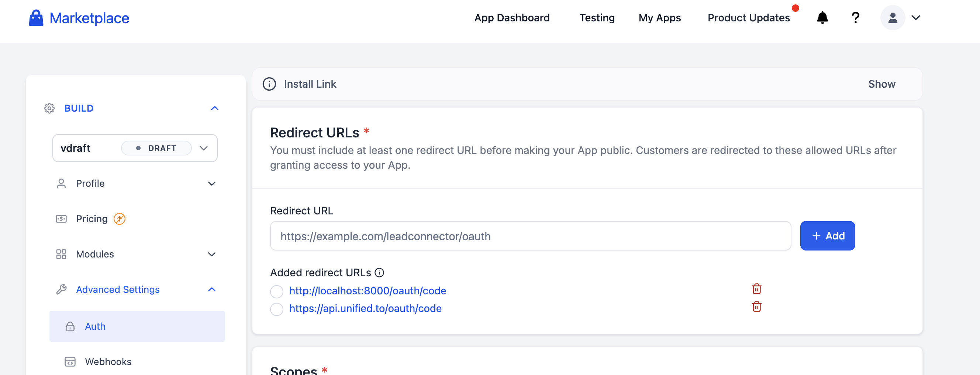Screen dimensions: 980x375
Task: Delete the localhost:8000 redirect URL
Action: pos(756,289)
